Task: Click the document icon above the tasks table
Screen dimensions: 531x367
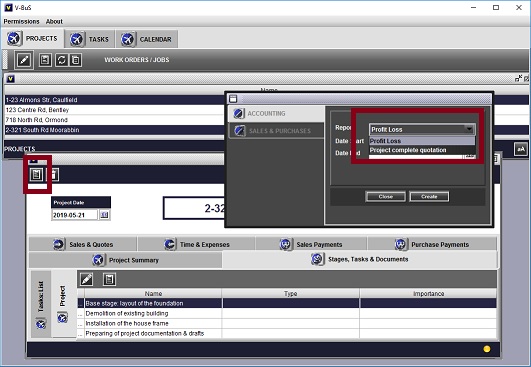Action: point(109,279)
